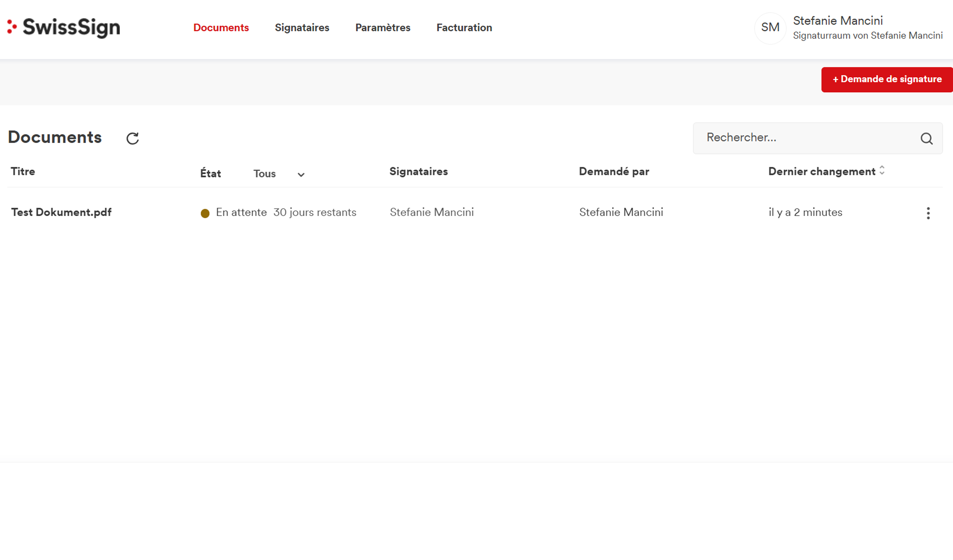Open the Test Dokument.pdf document
This screenshot has width=953, height=560.
61,212
